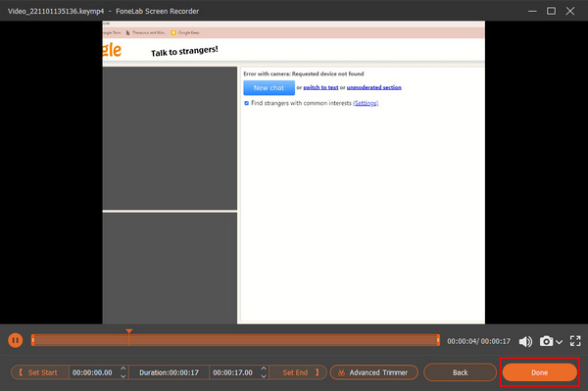Click the Back button
Image resolution: width=588 pixels, height=391 pixels.
pyautogui.click(x=461, y=372)
